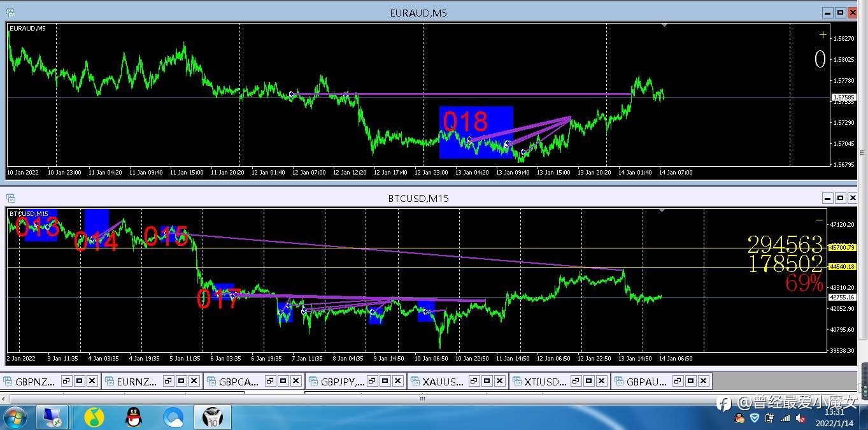Open the Windows Start menu
868x430 pixels.
click(15, 418)
